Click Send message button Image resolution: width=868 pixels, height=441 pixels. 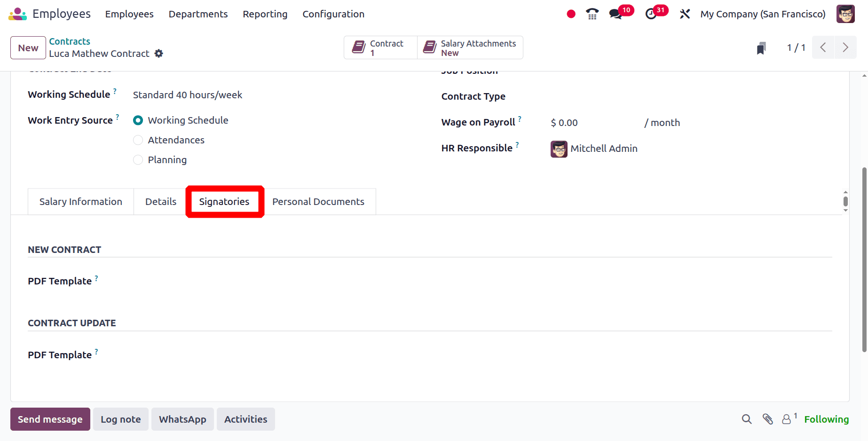tap(50, 419)
